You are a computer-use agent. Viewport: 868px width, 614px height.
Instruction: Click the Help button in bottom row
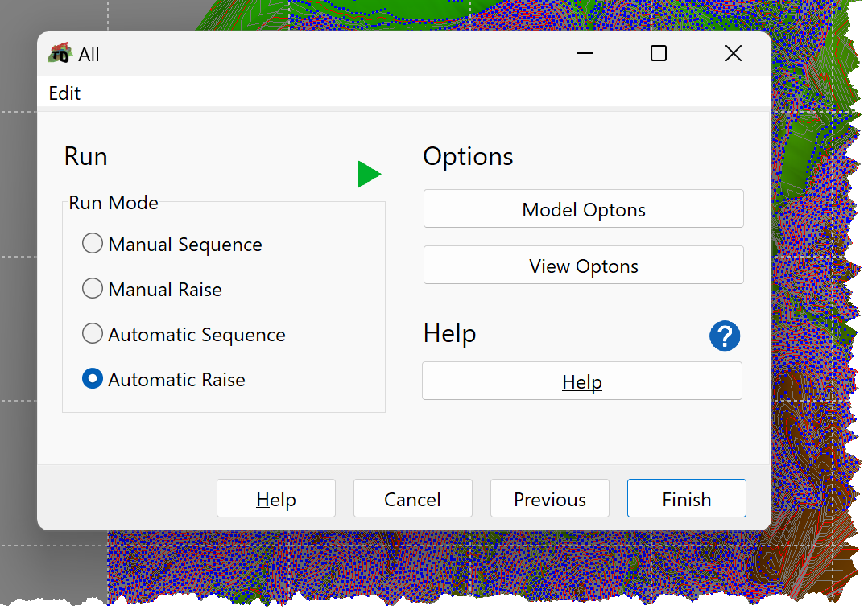[x=276, y=498]
